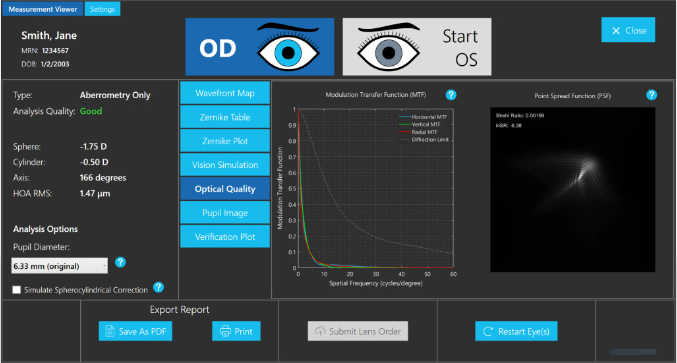Click the MTF chart plot area
677x363 pixels.
376,188
